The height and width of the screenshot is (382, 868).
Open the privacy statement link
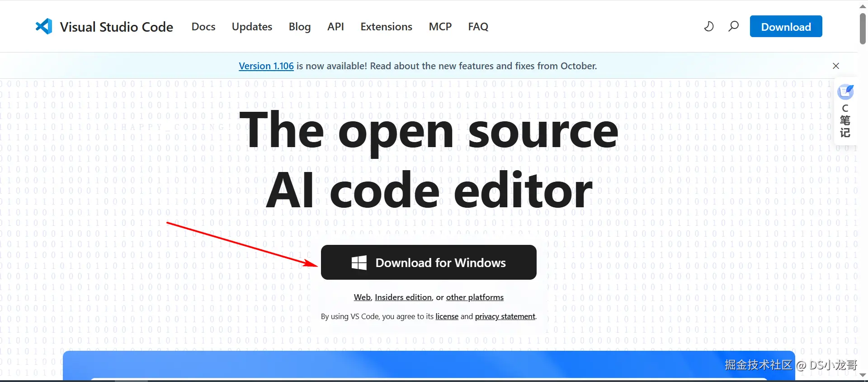[x=505, y=316]
